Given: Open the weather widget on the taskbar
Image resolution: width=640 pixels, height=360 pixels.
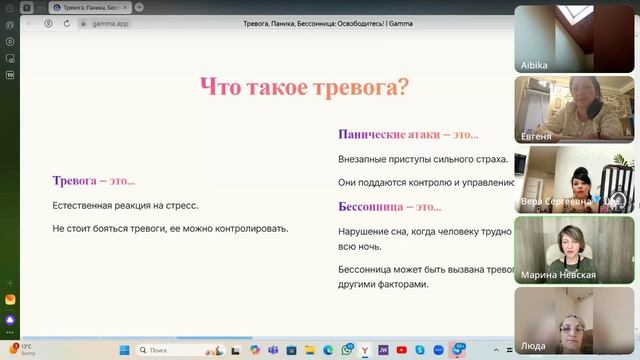Looking at the screenshot, I should point(22,349).
